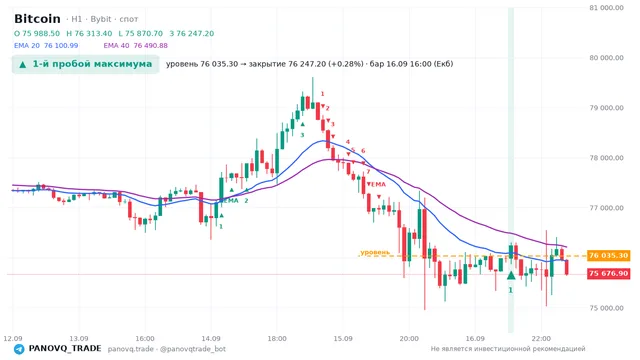Viewport: 640px width, 360px height.
Task: Click the 'EMA 20 76 100.99' legend
Action: click(x=46, y=46)
